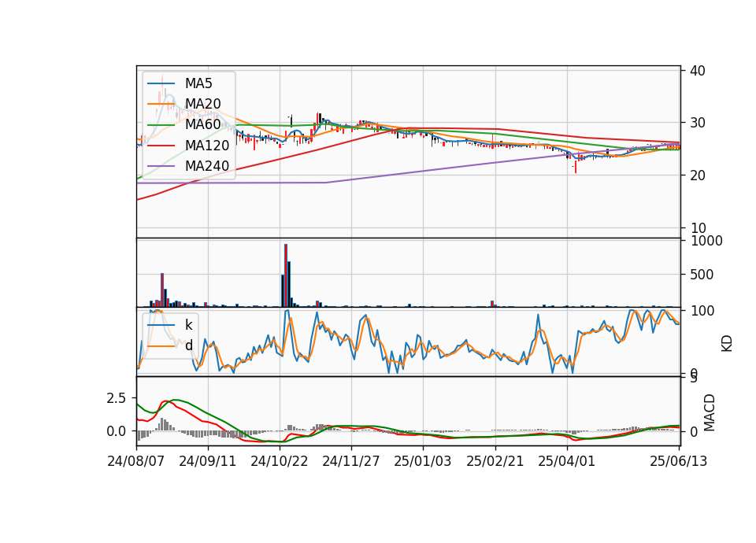
Task: Click the 24/11/27 date label
Action: click(351, 461)
